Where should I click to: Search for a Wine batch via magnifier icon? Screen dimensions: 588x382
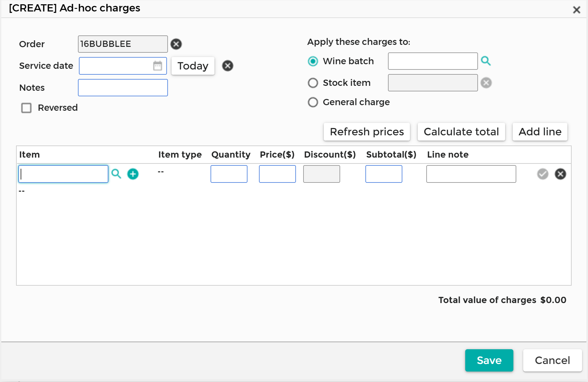tap(486, 61)
